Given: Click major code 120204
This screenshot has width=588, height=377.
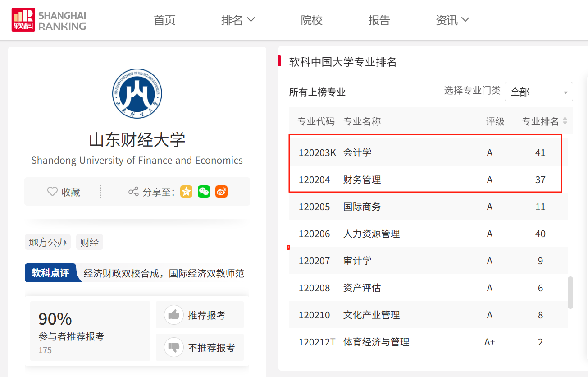Looking at the screenshot, I should click(314, 179).
